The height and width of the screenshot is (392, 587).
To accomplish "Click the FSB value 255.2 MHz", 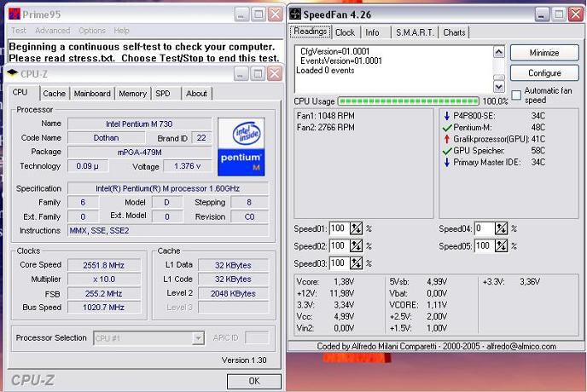I will point(104,294).
